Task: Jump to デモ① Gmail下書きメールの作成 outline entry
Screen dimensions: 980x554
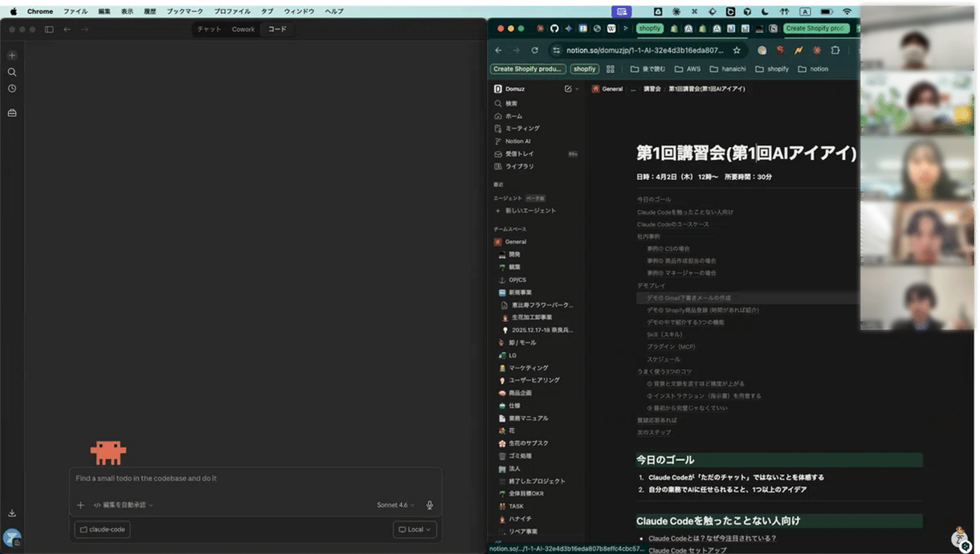Action: click(x=688, y=298)
